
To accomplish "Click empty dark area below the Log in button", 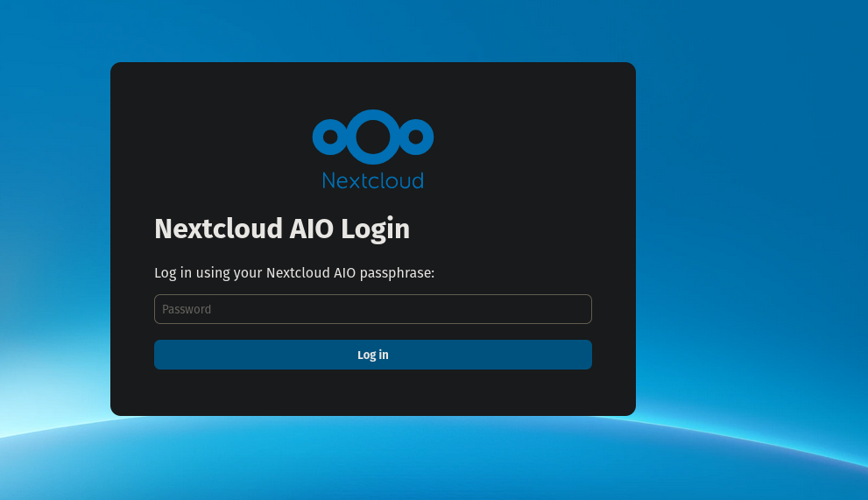I will pos(372,392).
